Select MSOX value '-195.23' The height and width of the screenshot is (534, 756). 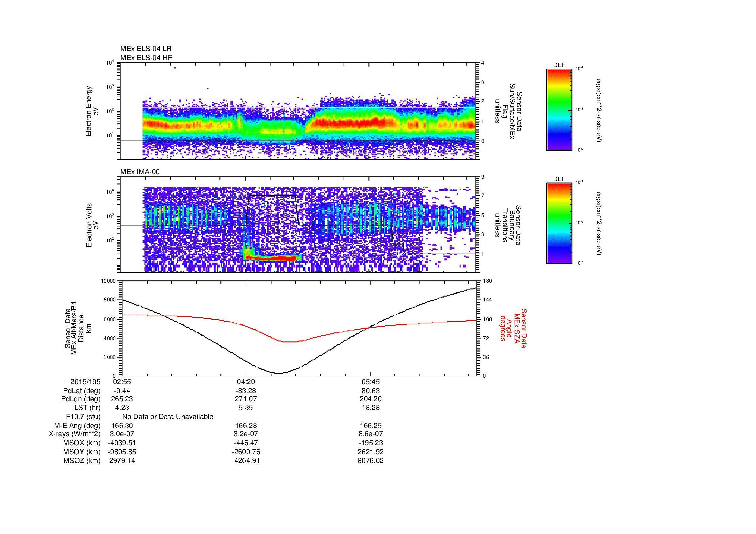(x=370, y=443)
